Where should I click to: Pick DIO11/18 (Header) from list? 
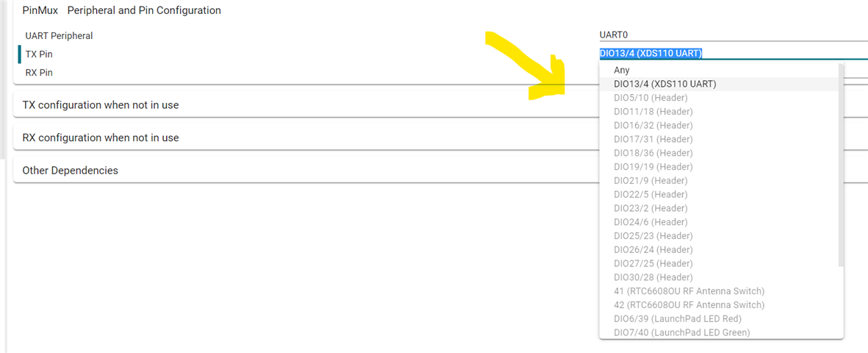pos(653,112)
